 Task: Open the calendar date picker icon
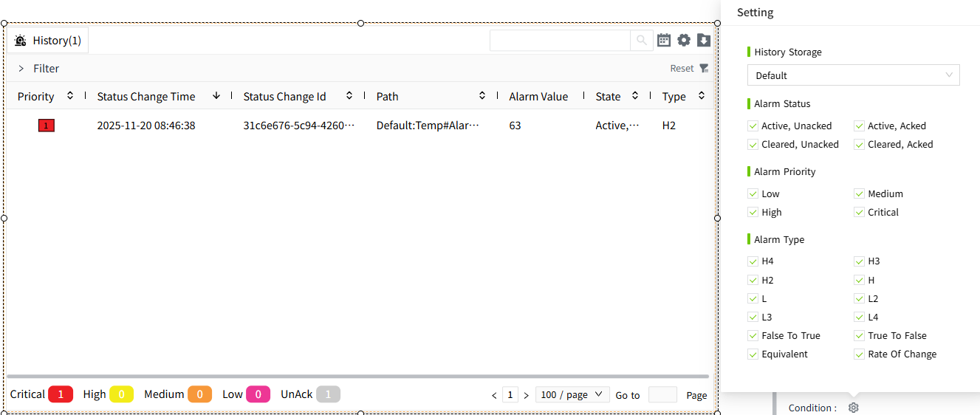coord(664,41)
